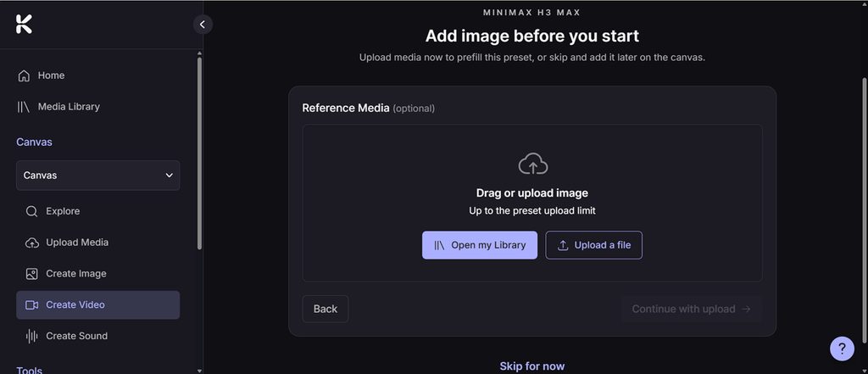Screen dimensions: 868x374
Task: Click the cloud upload icon in drop zone
Action: (532, 164)
